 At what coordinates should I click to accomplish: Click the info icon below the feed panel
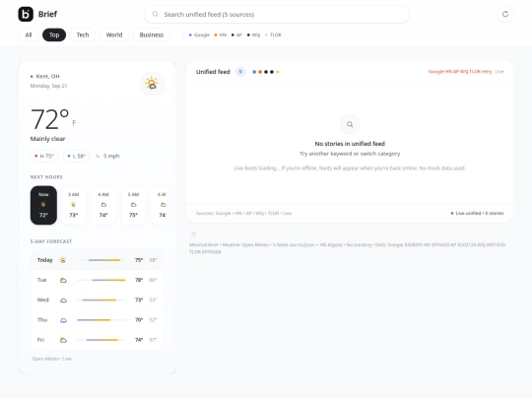[193, 234]
